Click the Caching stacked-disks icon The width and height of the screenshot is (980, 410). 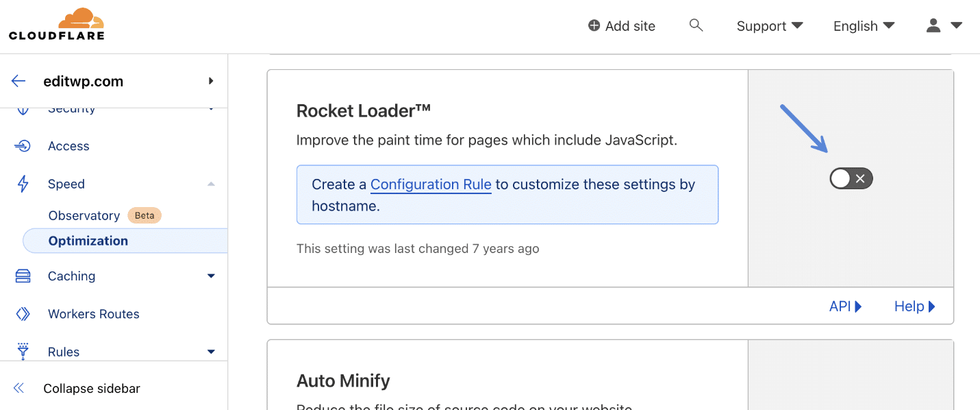23,276
